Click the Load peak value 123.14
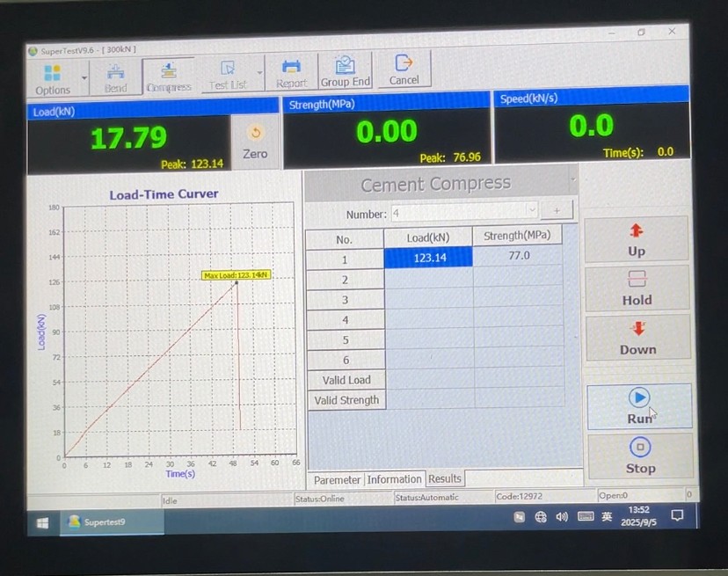728x576 pixels. pyautogui.click(x=207, y=164)
